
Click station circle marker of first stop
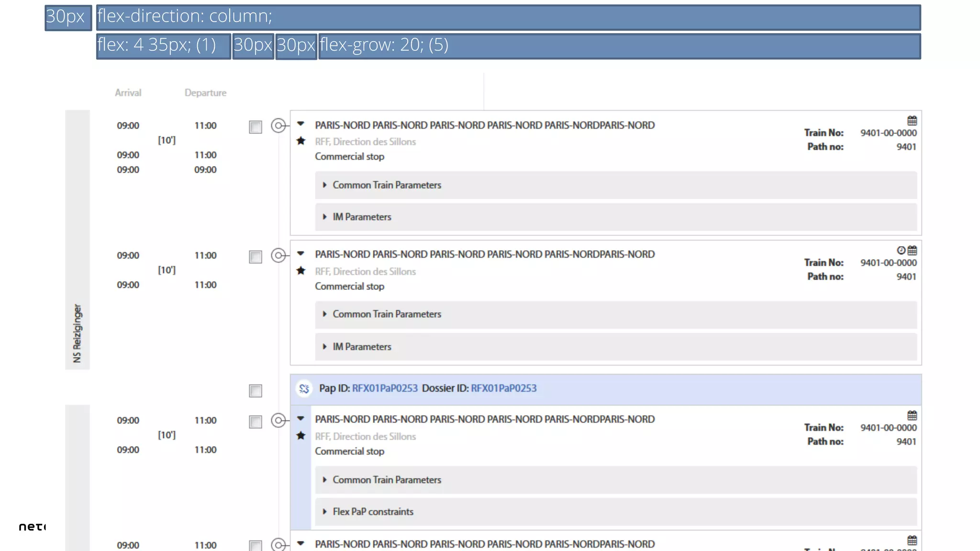[278, 126]
